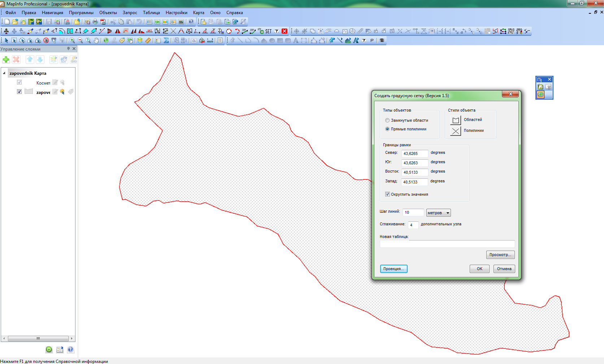Viewport: 604px width, 364px height.
Task: Collapse the zapovednik Карта tree node
Action: click(4, 73)
